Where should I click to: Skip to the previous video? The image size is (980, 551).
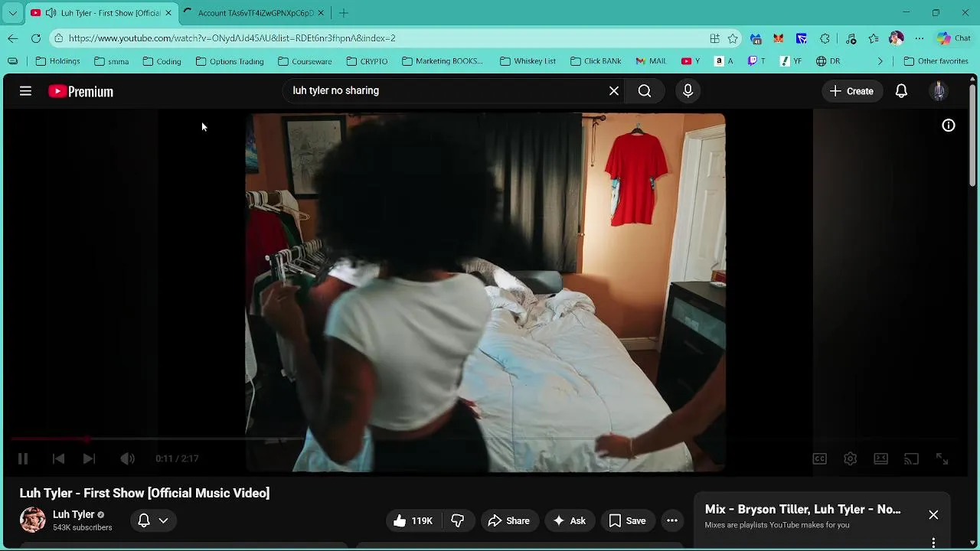(58, 458)
